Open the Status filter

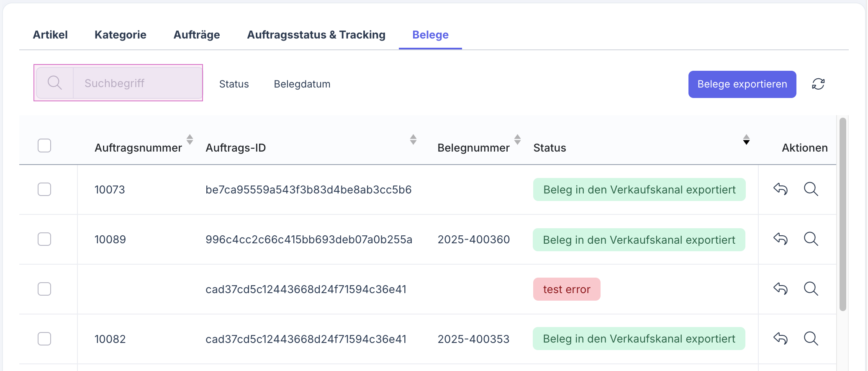tap(234, 84)
